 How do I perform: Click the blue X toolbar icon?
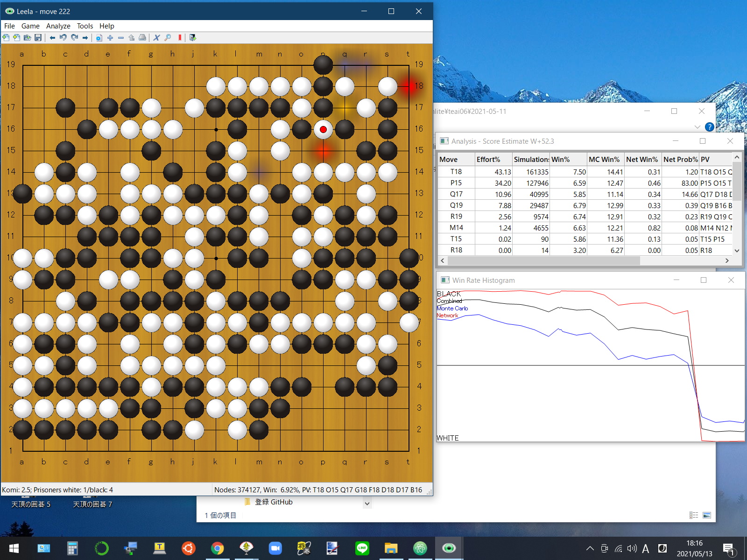[156, 38]
